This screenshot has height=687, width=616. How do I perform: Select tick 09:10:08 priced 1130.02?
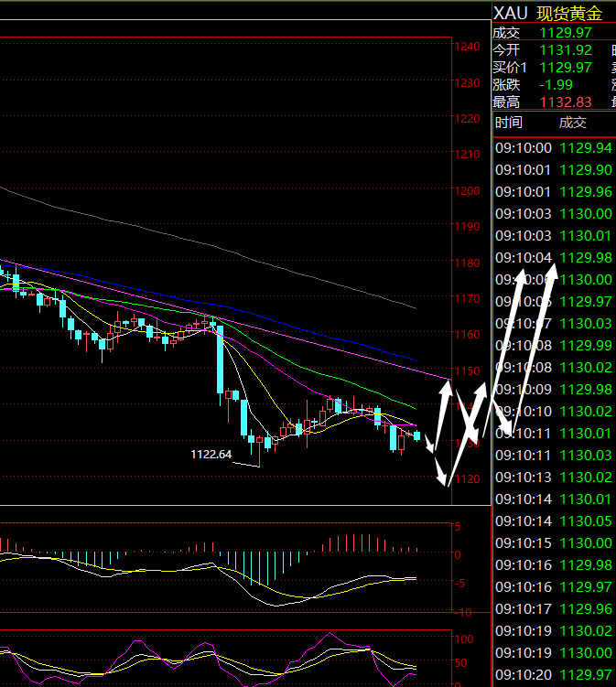(x=554, y=368)
